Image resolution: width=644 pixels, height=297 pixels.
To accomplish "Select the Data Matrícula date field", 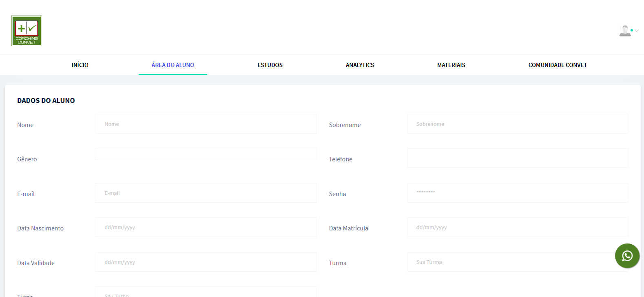I will tap(517, 227).
